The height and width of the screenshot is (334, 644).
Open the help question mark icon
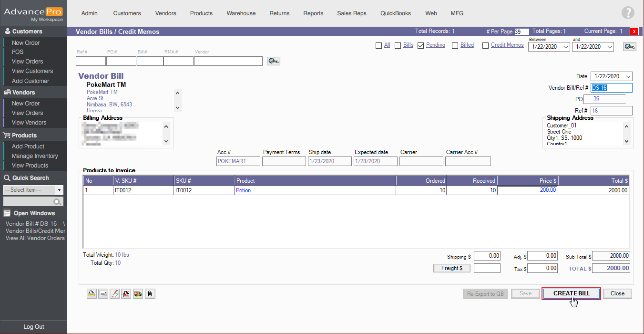click(x=628, y=13)
